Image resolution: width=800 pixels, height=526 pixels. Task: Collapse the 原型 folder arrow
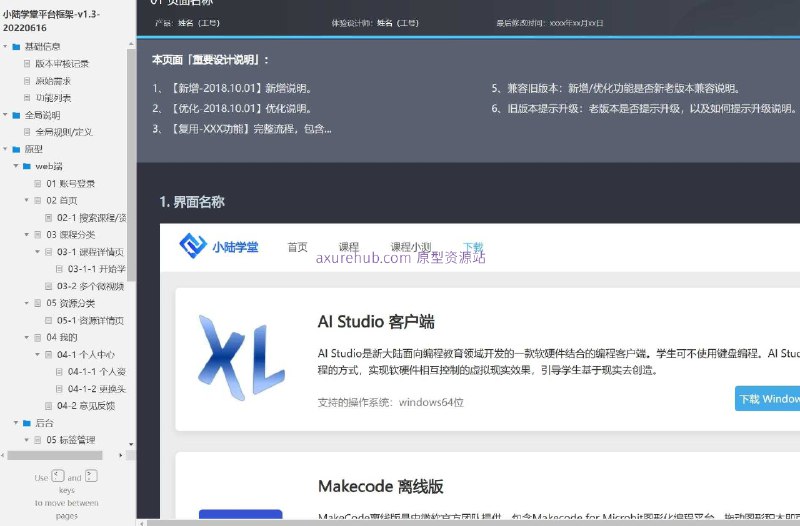tap(5, 149)
